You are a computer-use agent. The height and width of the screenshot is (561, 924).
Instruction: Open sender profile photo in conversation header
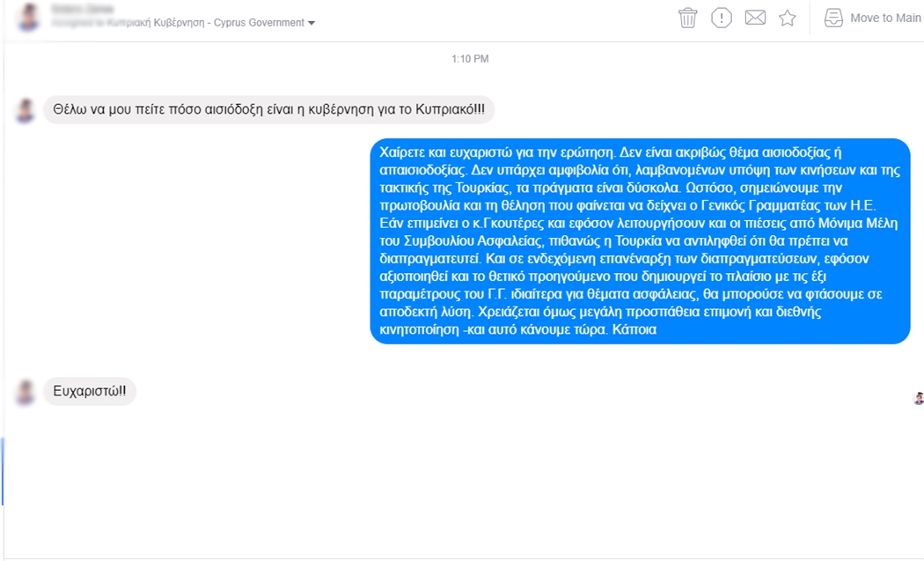click(27, 16)
